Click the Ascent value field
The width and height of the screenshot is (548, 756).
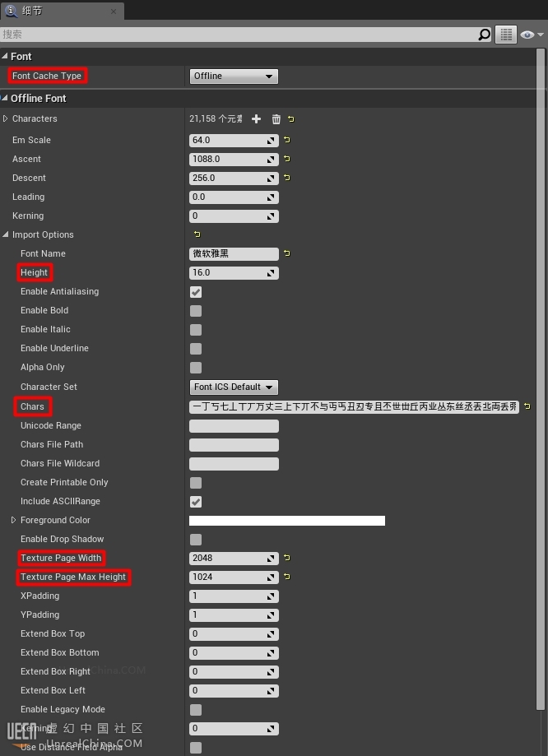click(x=234, y=159)
